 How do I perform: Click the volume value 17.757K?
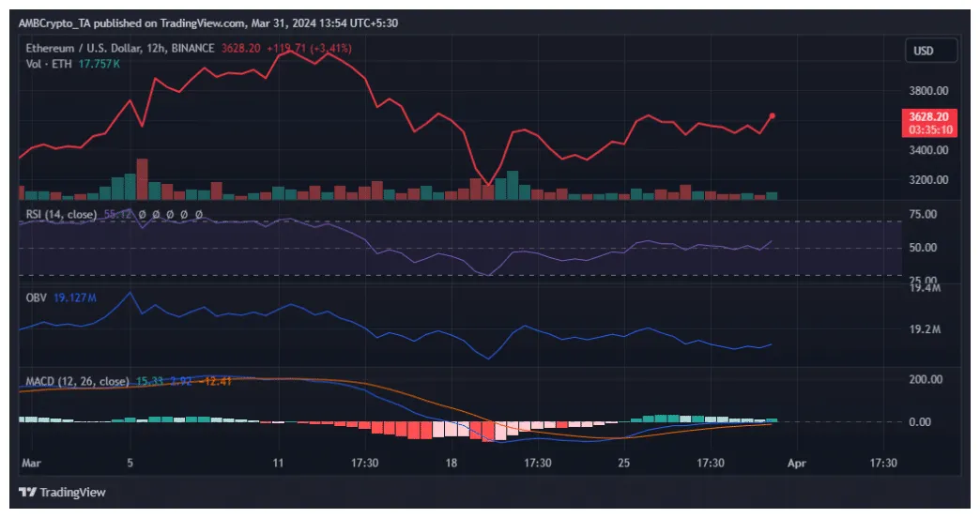(100, 64)
